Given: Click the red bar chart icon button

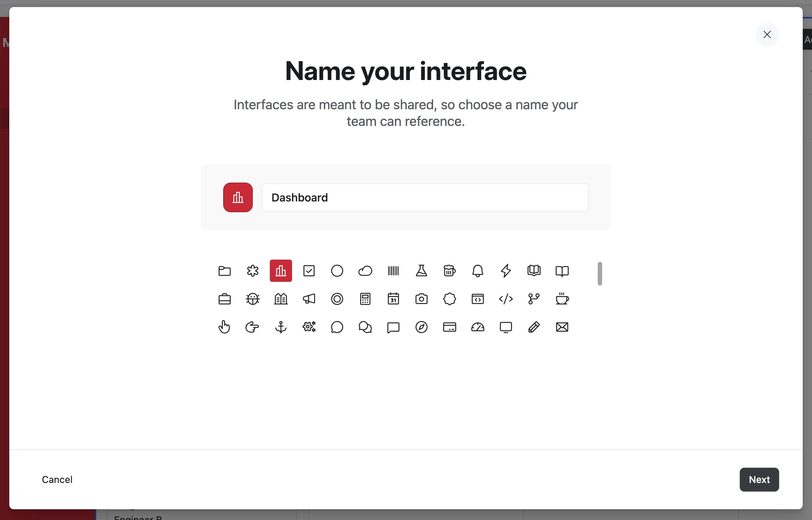Looking at the screenshot, I should (x=238, y=197).
